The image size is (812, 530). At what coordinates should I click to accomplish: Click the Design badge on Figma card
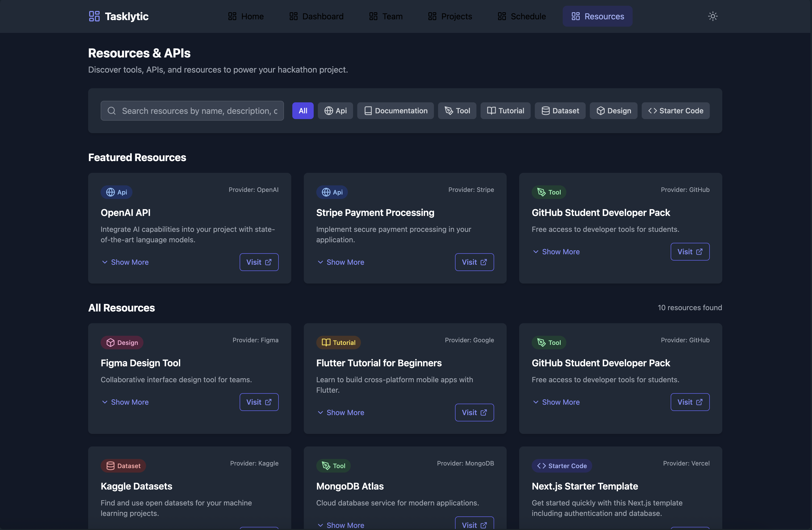(x=122, y=343)
